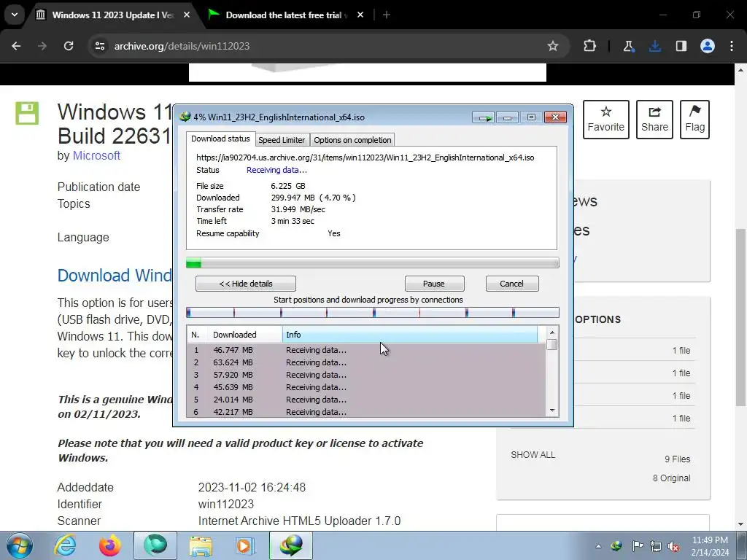
Task: Click the web page vertical scrollbar thumb
Action: pyautogui.click(x=740, y=316)
